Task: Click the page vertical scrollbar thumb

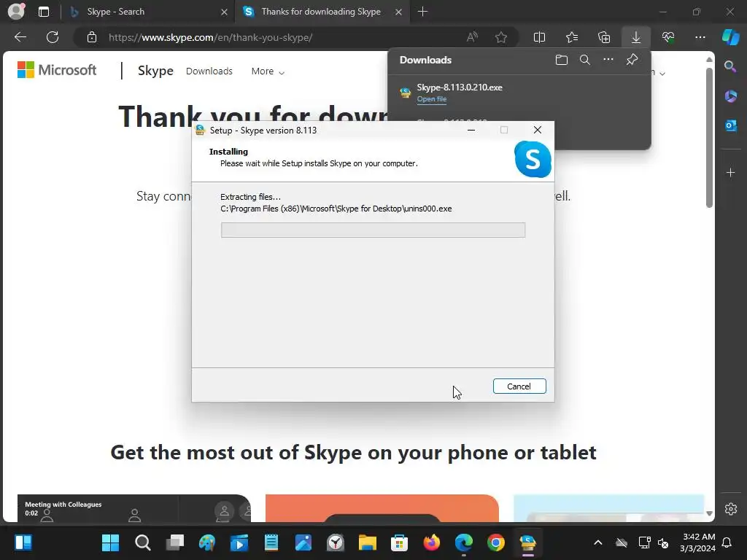Action: pos(709,138)
